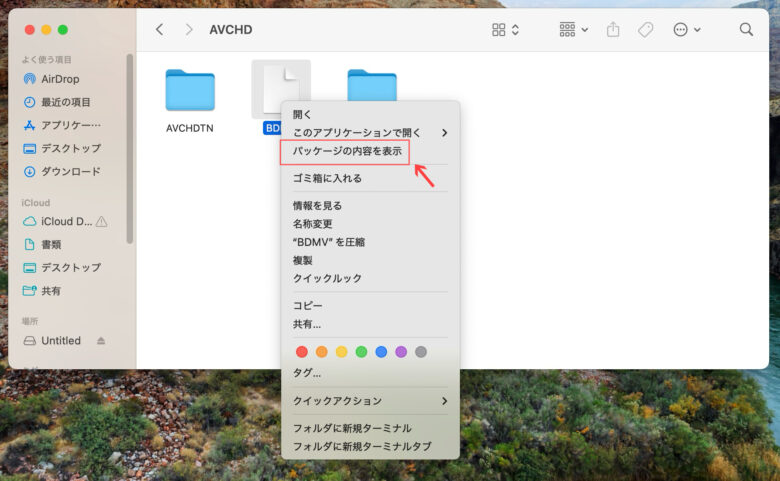The image size is (780, 481).
Task: Click the タグ... menu entry
Action: (x=307, y=373)
